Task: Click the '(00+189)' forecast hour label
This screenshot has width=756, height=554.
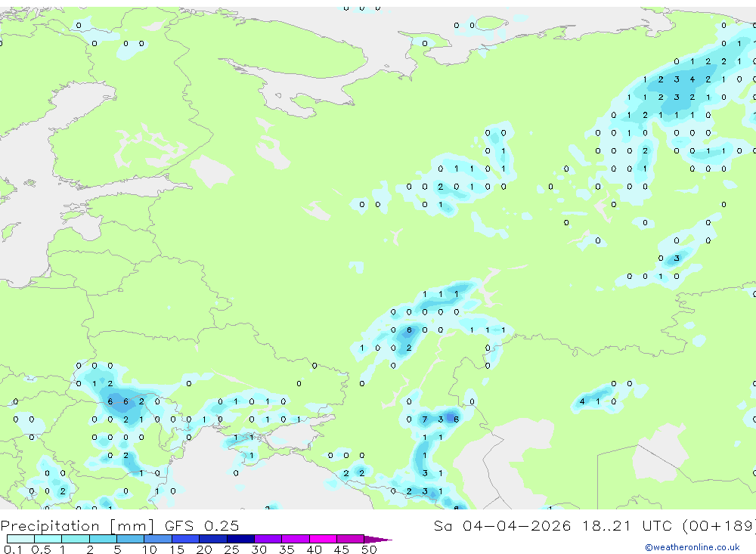Action: point(719,525)
